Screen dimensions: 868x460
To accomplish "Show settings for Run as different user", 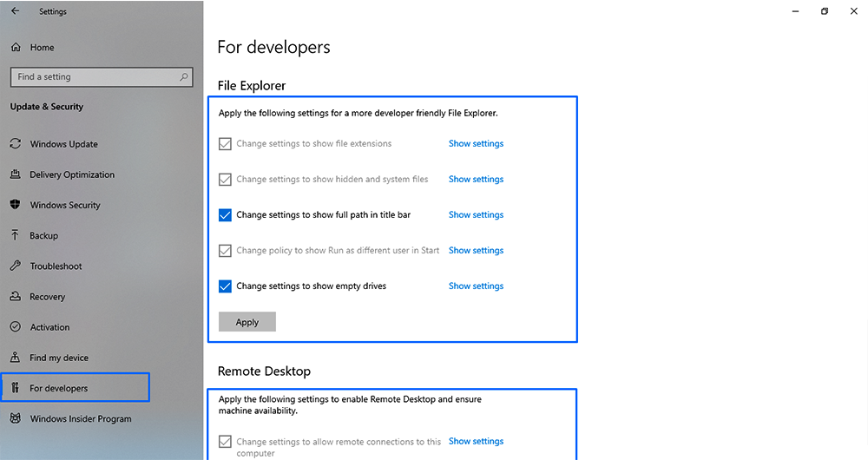I will pyautogui.click(x=476, y=250).
